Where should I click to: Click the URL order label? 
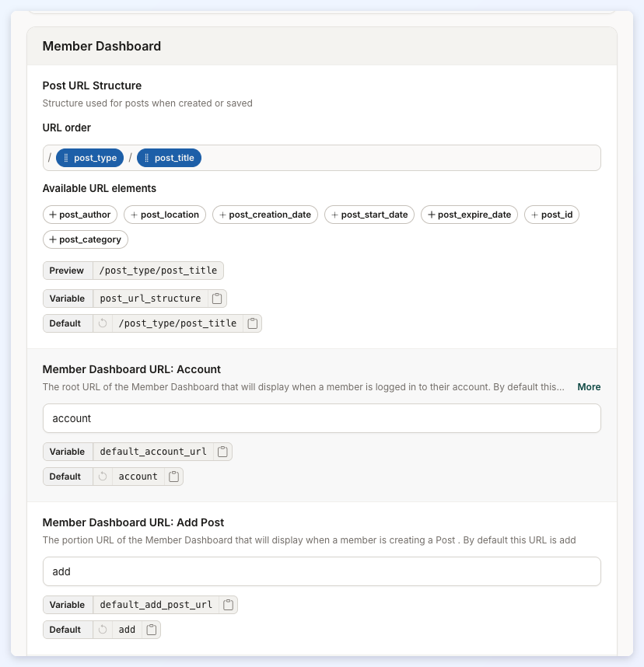tap(66, 128)
